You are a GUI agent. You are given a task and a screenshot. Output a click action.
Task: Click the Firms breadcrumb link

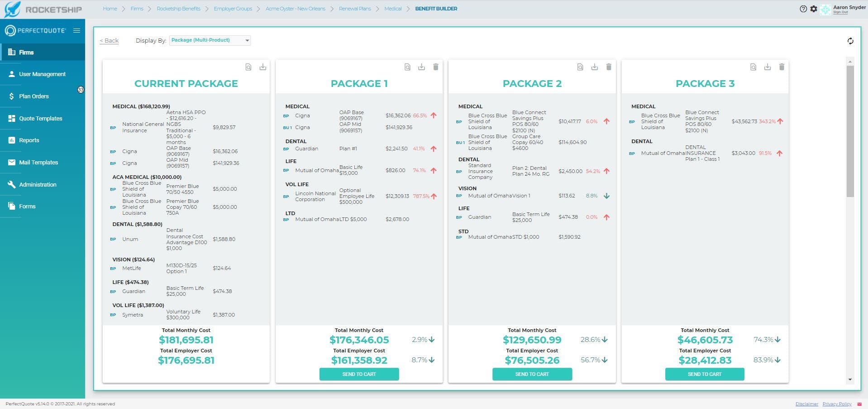pyautogui.click(x=137, y=9)
